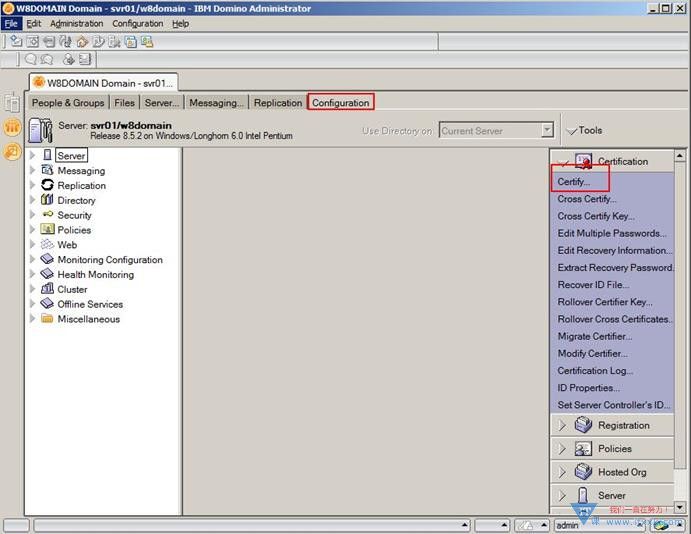Click the green window with padlock toolbar icon
This screenshot has width=691, height=534.
[x=147, y=42]
